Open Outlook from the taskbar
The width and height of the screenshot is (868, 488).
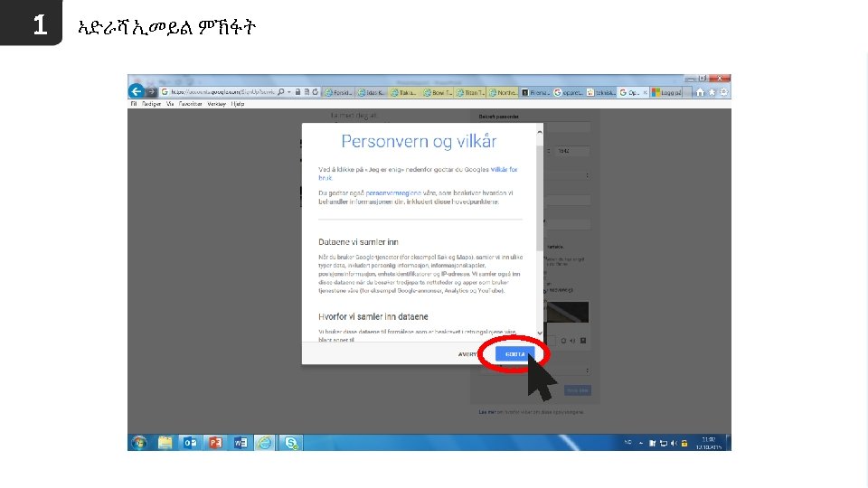[190, 443]
